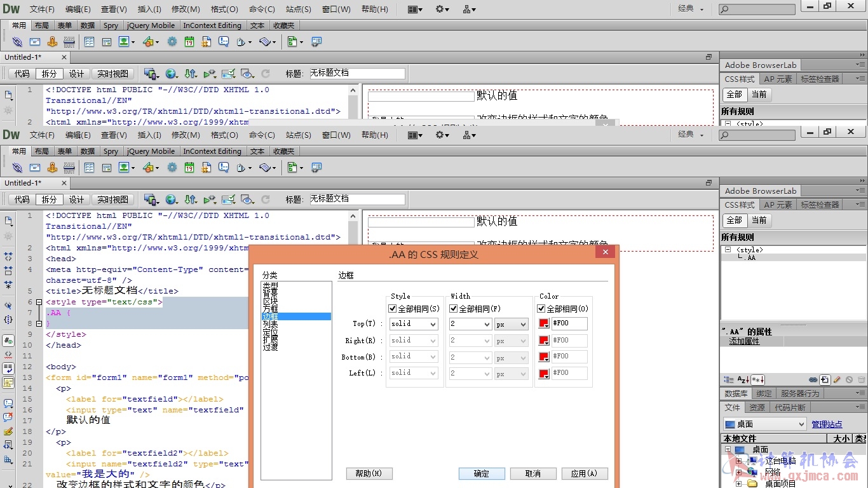This screenshot has height=488, width=868.
Task: Open the 桌面 site dropdown in Files panel
Action: 765,424
